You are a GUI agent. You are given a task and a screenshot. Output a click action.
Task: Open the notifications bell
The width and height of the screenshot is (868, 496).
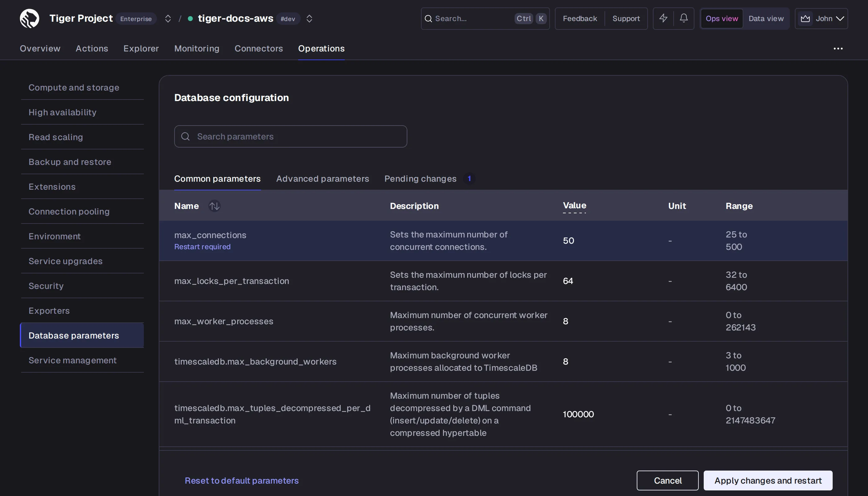click(684, 18)
